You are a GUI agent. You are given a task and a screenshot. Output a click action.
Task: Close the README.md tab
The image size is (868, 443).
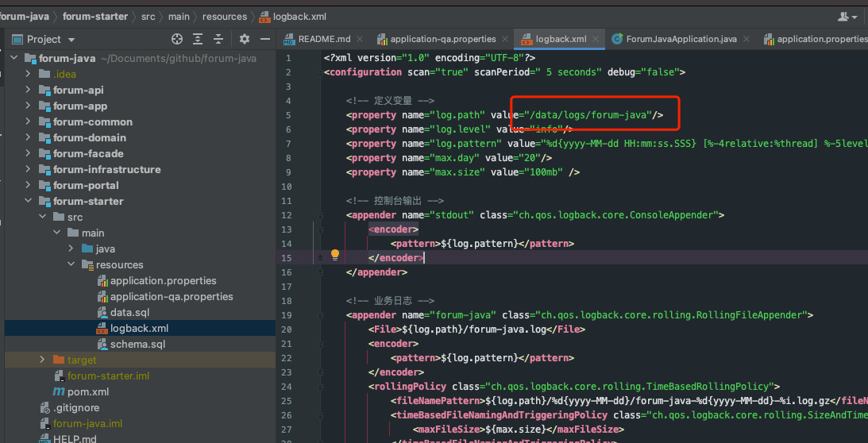(x=360, y=39)
